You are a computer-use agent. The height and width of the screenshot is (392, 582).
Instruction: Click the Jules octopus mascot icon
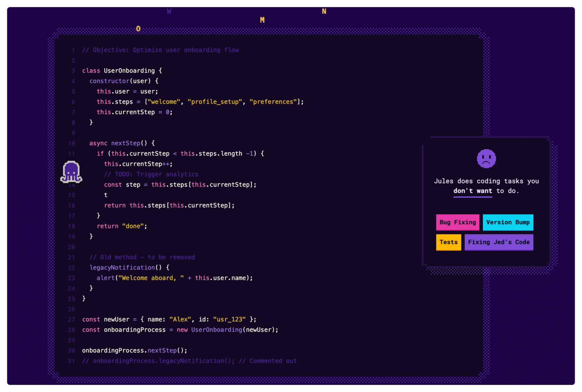(71, 172)
